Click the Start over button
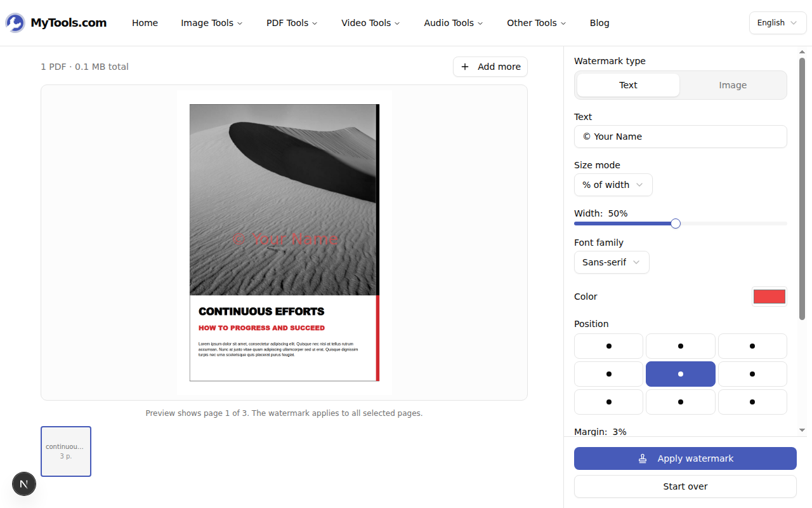The image size is (812, 508). (685, 486)
